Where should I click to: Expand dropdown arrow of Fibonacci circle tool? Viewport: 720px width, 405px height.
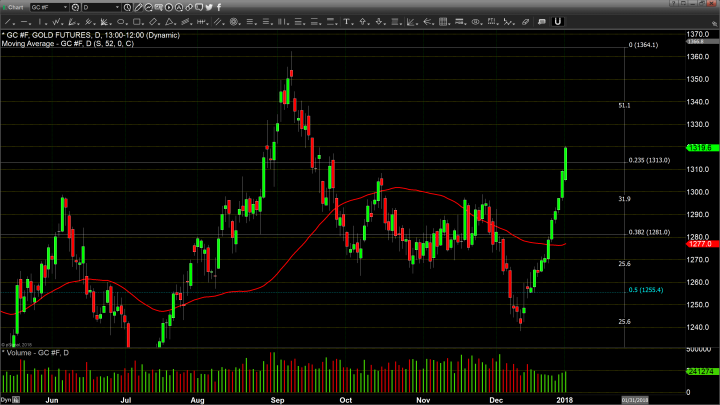[239, 23]
